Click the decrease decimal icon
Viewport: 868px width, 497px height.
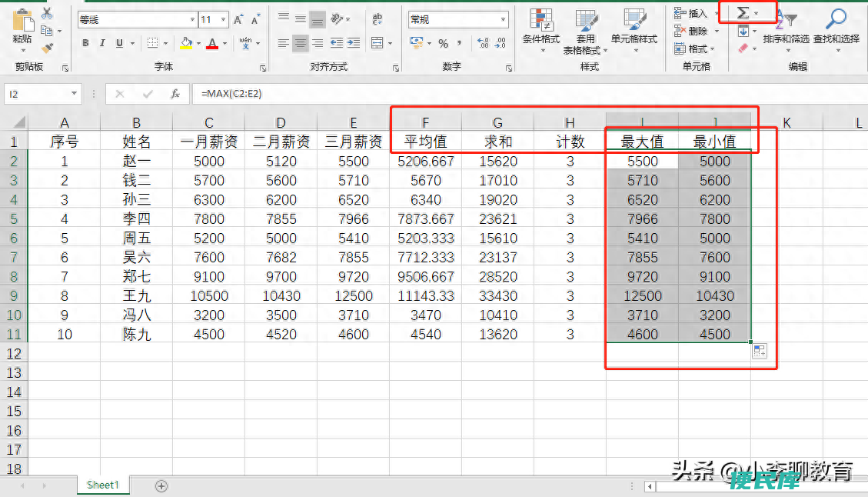click(x=500, y=42)
